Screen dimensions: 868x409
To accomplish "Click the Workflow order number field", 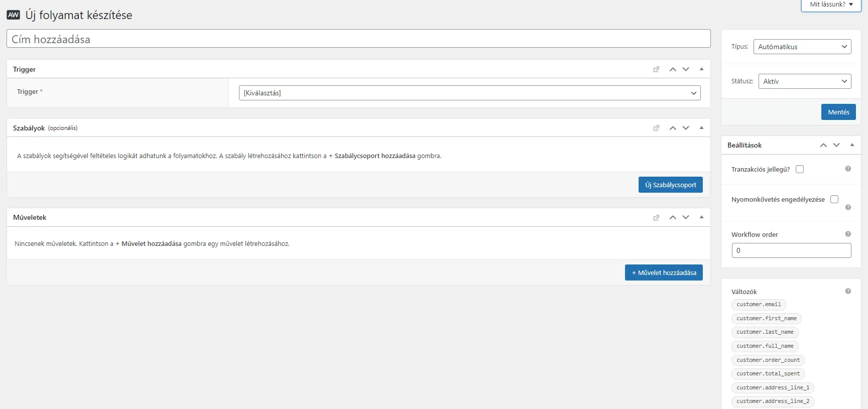I will [x=792, y=250].
